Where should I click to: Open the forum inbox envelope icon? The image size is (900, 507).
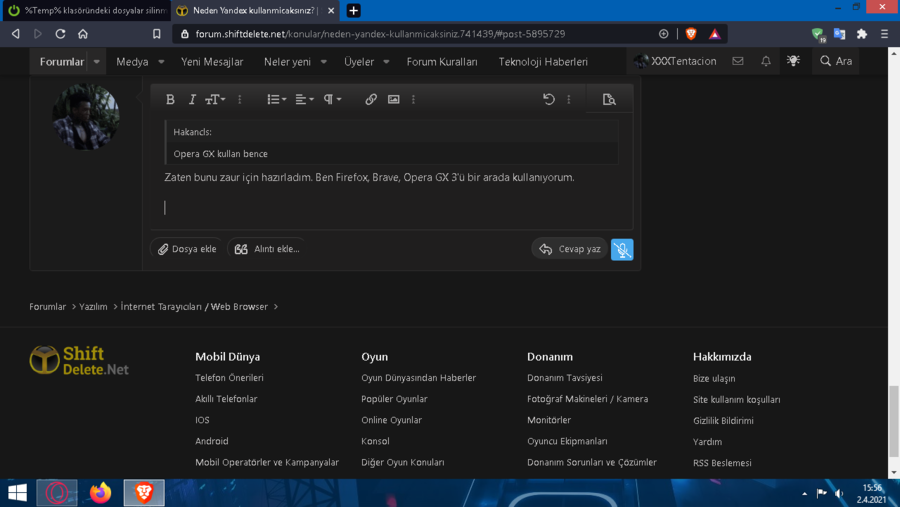(x=738, y=61)
